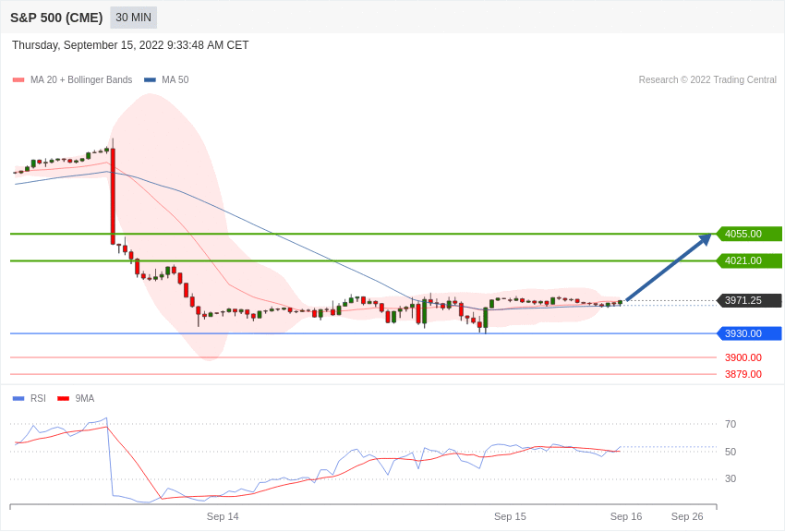The image size is (785, 532).
Task: Toggle the 9MA legend label
Action: tap(85, 399)
